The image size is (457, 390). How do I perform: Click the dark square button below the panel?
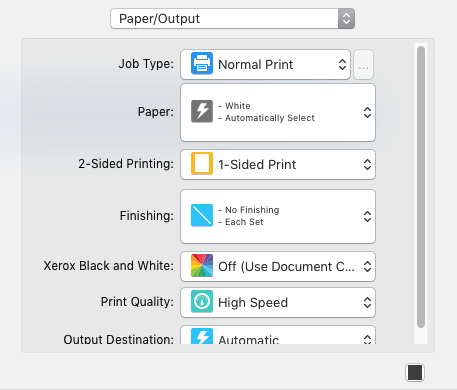(x=415, y=372)
